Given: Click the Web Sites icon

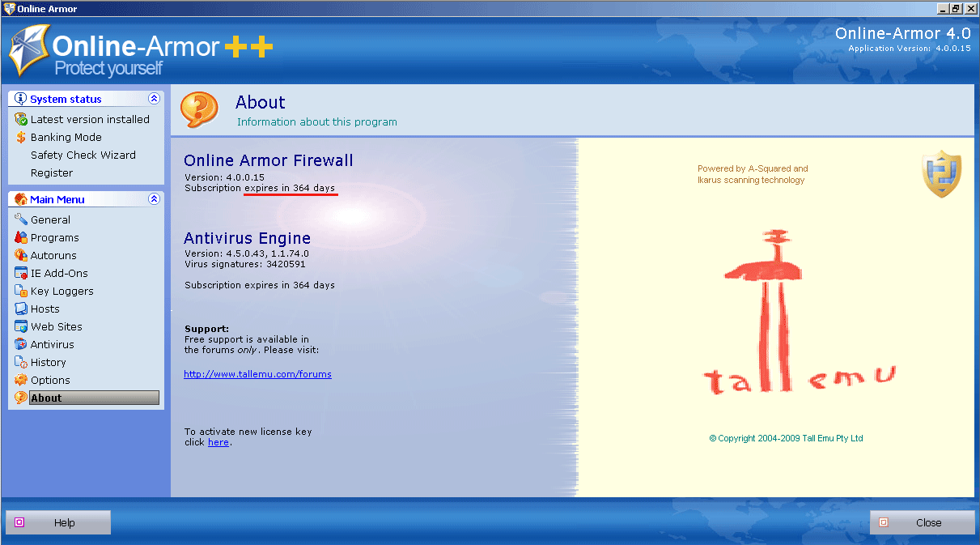Looking at the screenshot, I should (21, 326).
